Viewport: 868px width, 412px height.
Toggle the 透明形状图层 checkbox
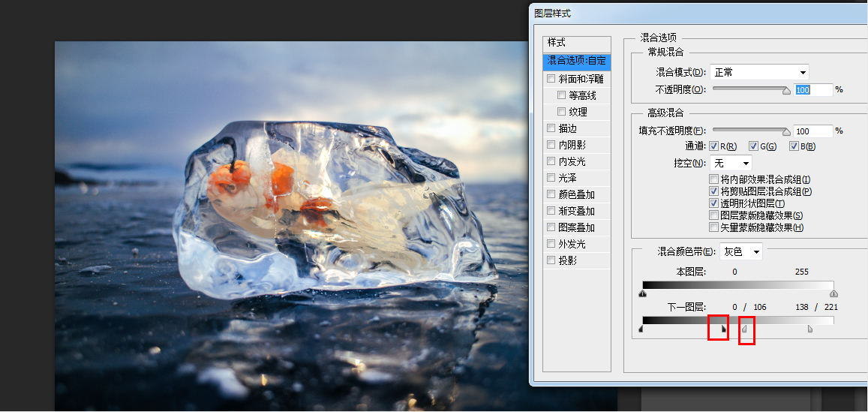tap(714, 203)
